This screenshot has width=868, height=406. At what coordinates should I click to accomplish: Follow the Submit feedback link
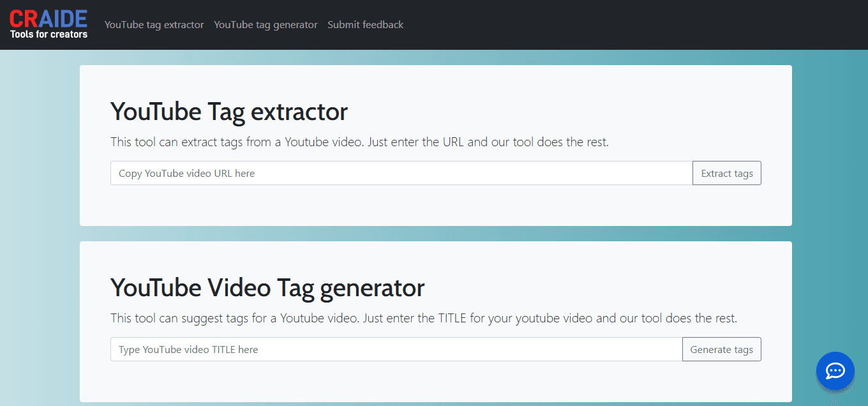coord(365,25)
